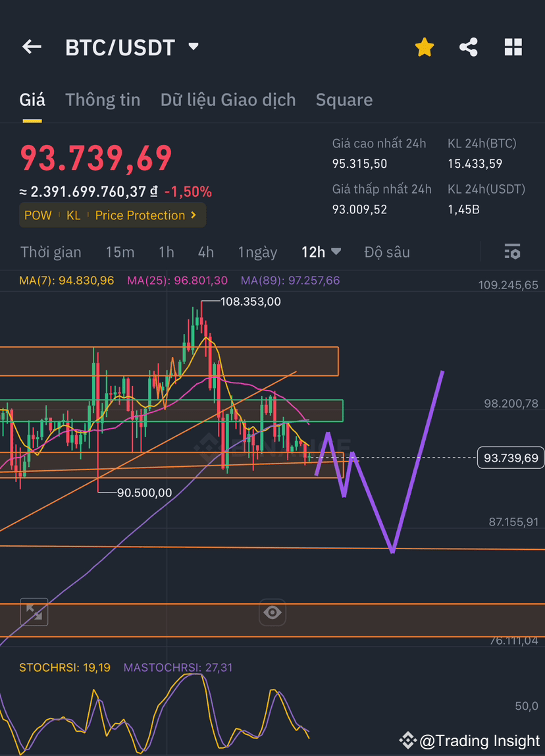Open the chart settings icon beside Độ sâu

coord(512,252)
